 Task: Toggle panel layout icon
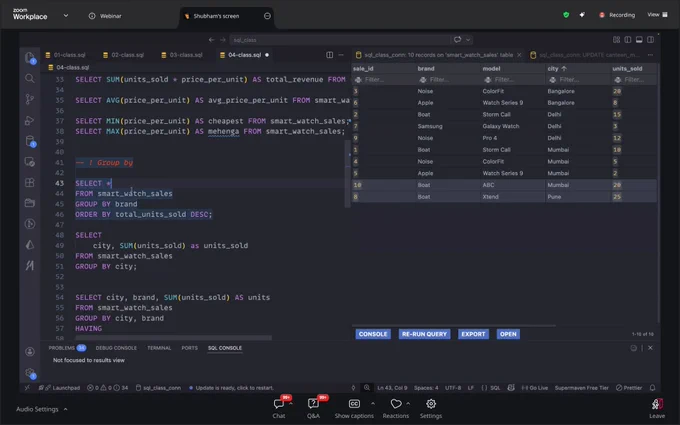(639, 39)
